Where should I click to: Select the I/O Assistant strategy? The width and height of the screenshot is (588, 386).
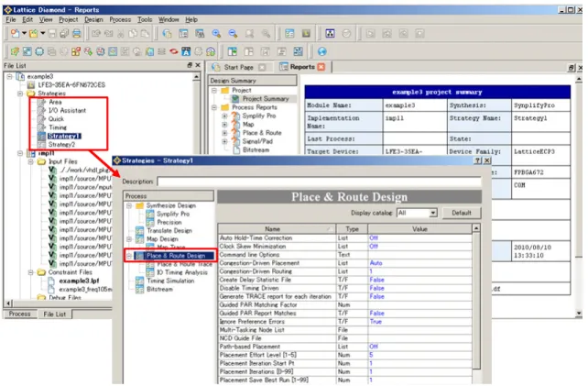(x=67, y=110)
